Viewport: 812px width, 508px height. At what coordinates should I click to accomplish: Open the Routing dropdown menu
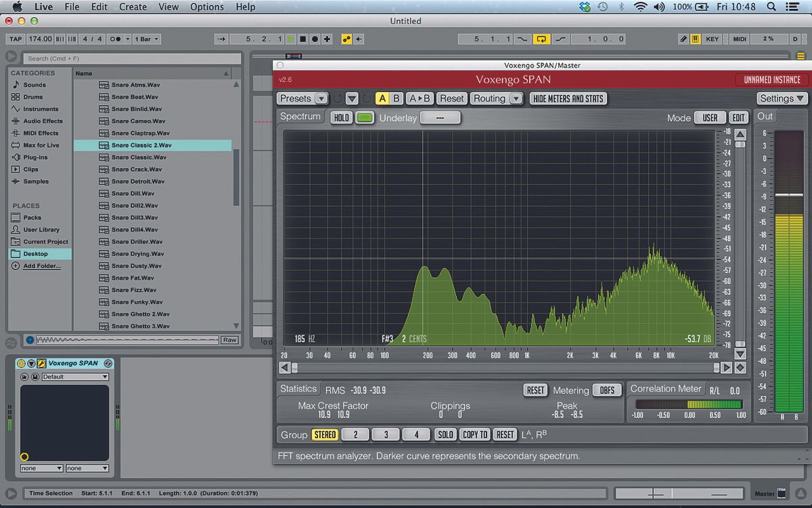tap(497, 98)
